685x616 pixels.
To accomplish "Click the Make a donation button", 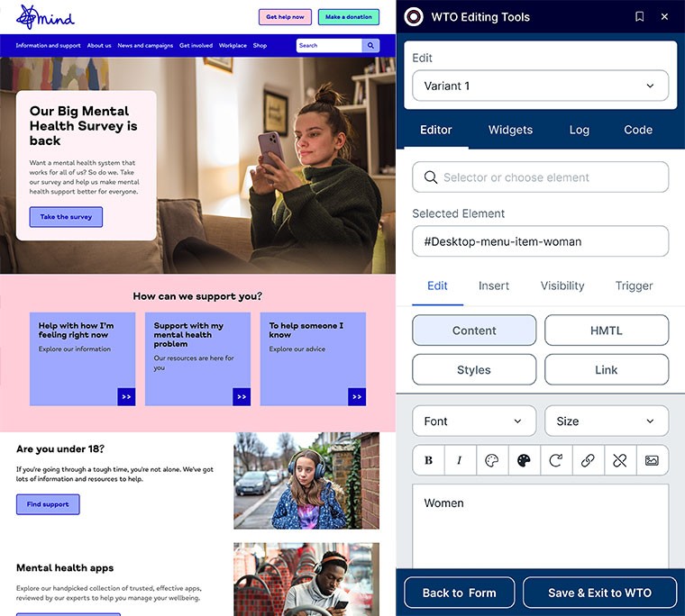I will 348,17.
